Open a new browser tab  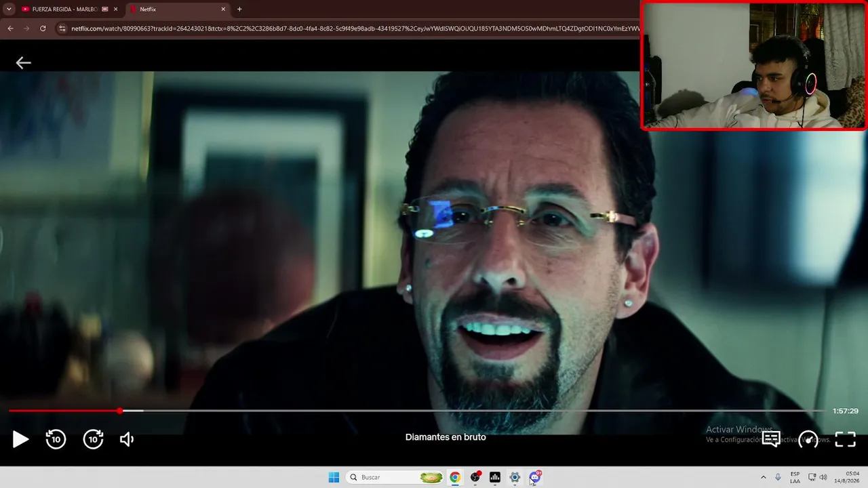point(239,9)
